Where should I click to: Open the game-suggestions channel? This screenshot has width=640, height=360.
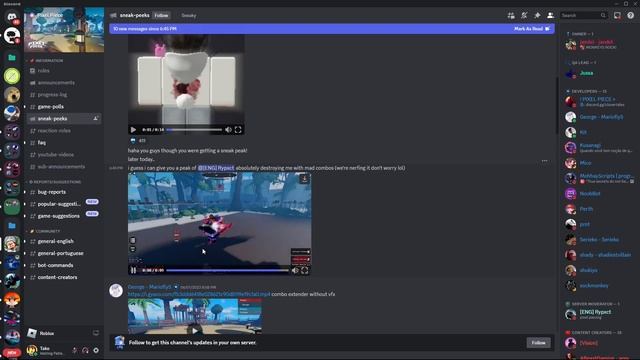coord(64,216)
